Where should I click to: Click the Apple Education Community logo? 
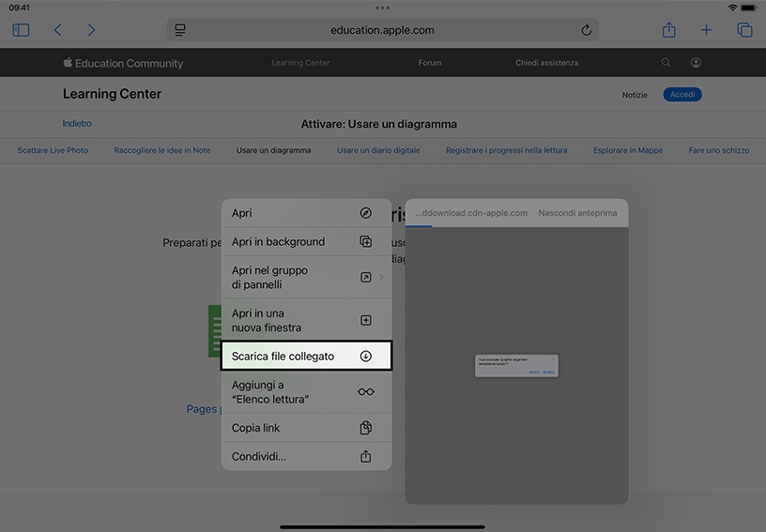pos(123,63)
